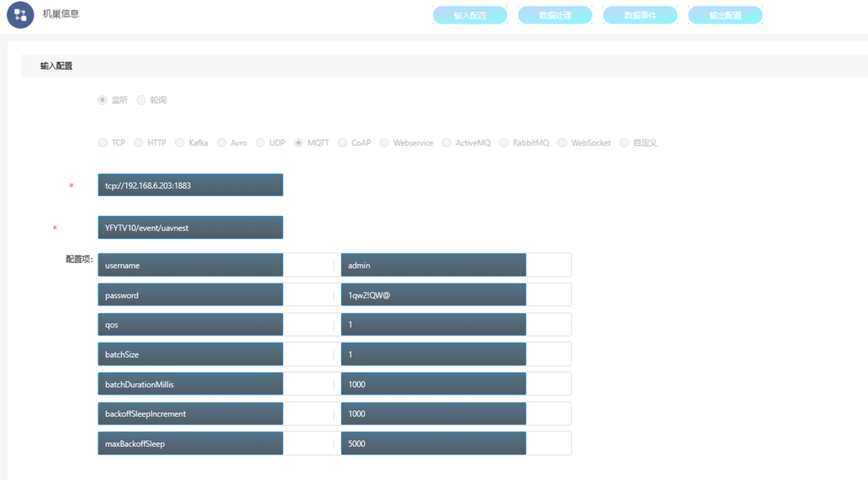Viewport: 868px width, 480px height.
Task: Open the 输入配置 step button
Action: click(x=470, y=15)
